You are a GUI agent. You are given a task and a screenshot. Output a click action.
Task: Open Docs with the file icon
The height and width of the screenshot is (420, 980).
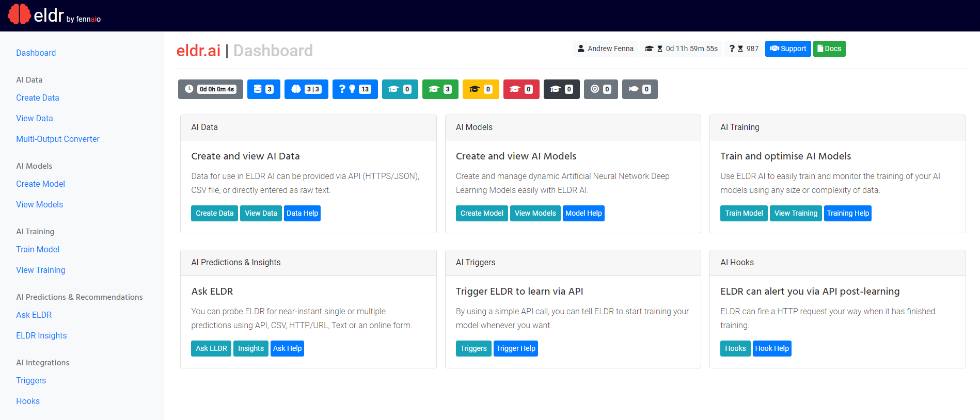829,49
